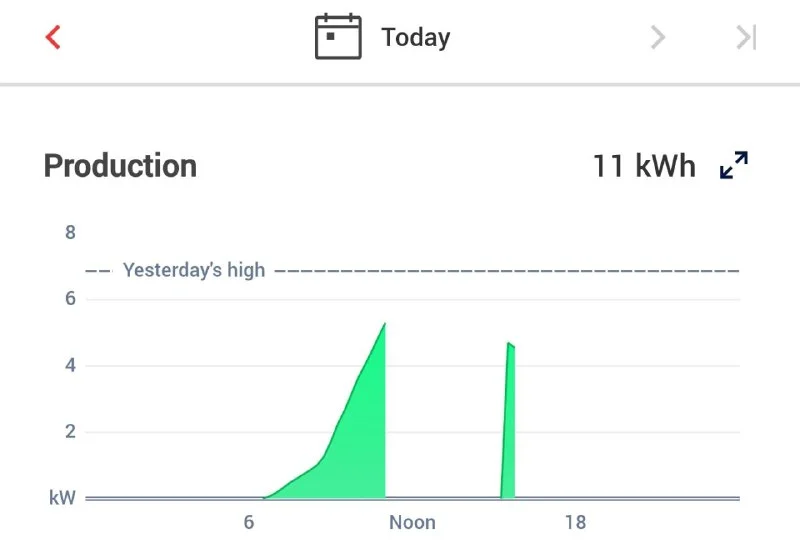Tap the 4 value on power axis

point(70,366)
